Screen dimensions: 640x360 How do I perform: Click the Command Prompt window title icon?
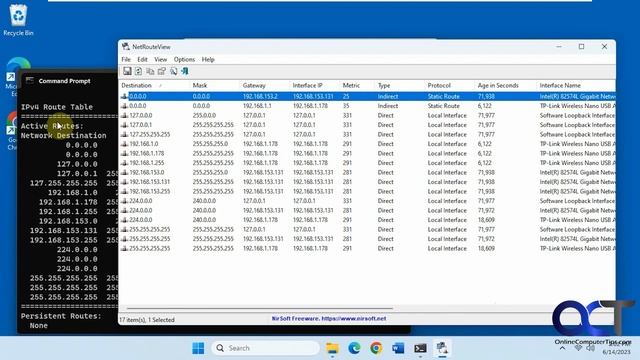[x=29, y=80]
